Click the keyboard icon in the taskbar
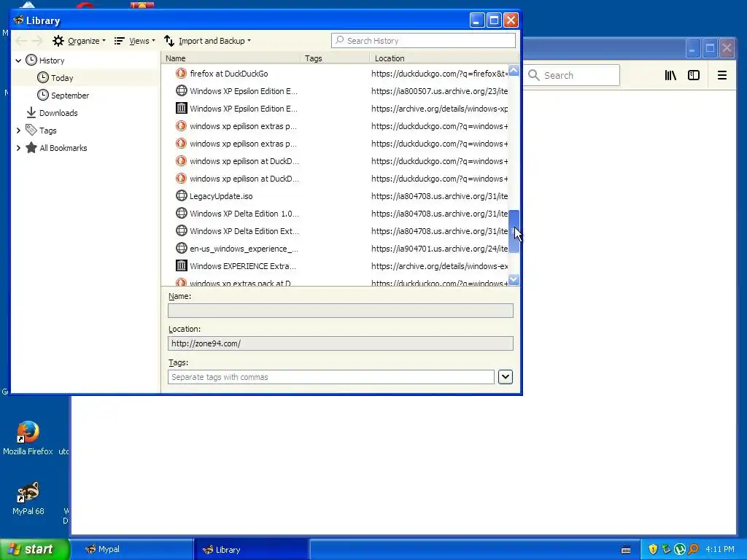Screen dimensions: 747x560 coord(626,550)
